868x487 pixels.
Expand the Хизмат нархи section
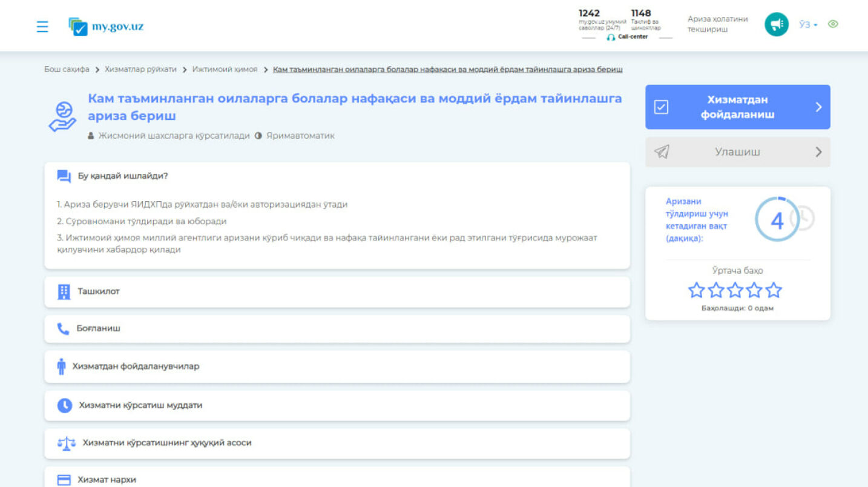[x=337, y=477]
